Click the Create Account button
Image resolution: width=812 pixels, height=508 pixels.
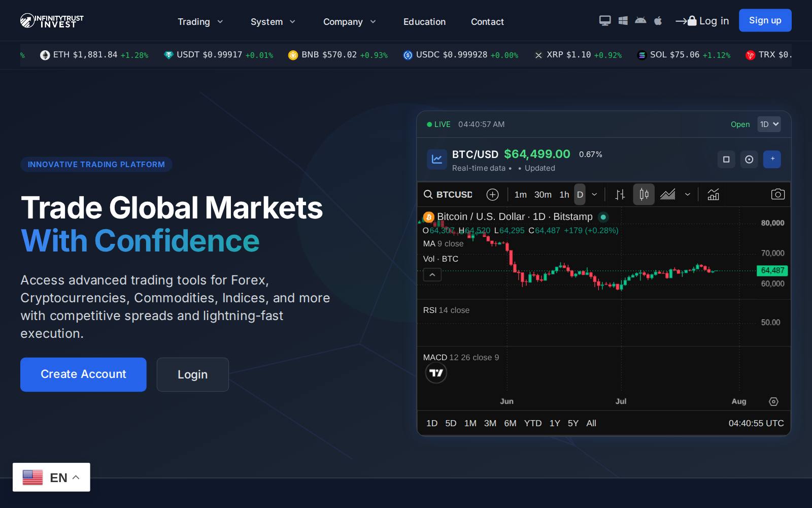coord(83,374)
